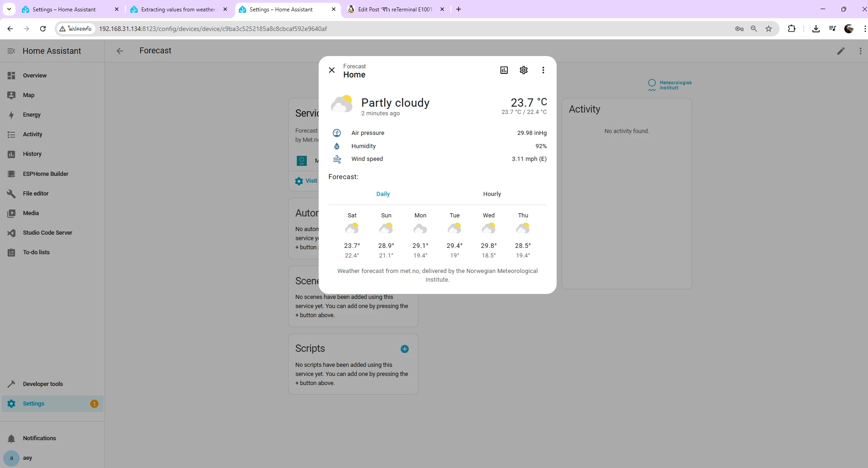Image resolution: width=868 pixels, height=468 pixels.
Task: Open the aey user profile
Action: pyautogui.click(x=27, y=458)
